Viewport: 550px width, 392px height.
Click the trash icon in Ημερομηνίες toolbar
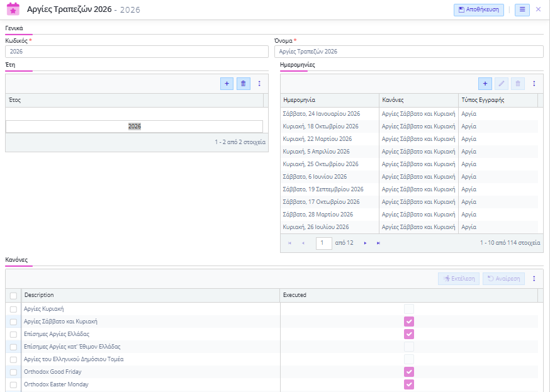[518, 84]
